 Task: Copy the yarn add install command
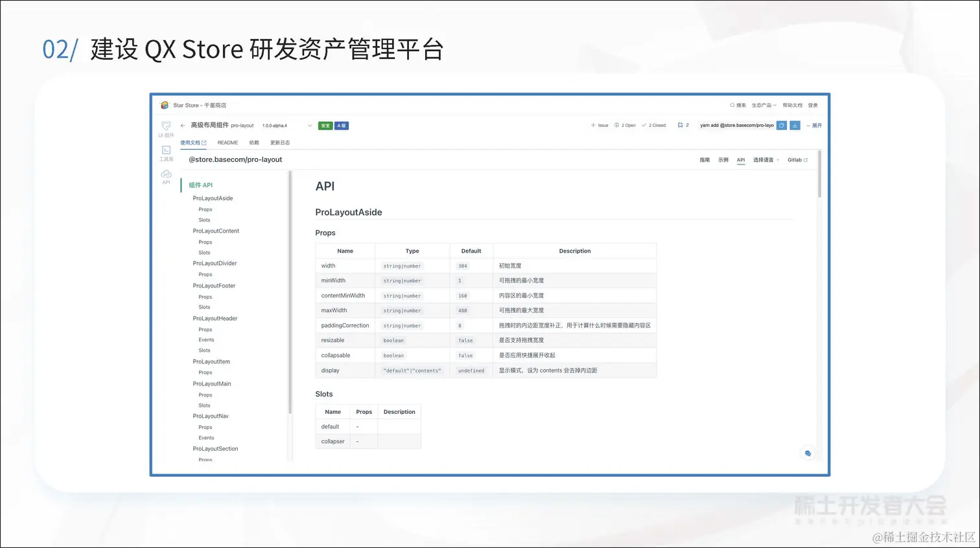[x=782, y=126]
